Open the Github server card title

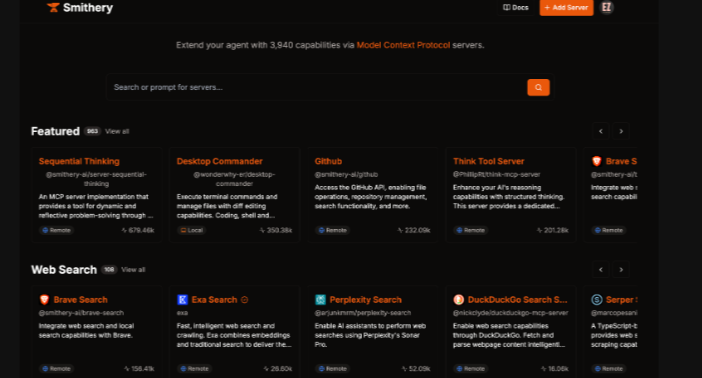click(328, 161)
